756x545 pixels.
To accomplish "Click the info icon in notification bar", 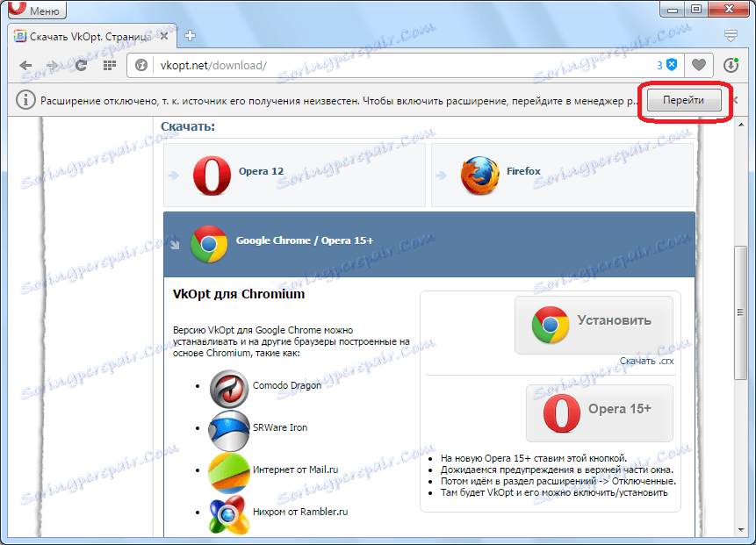I will coord(25,100).
